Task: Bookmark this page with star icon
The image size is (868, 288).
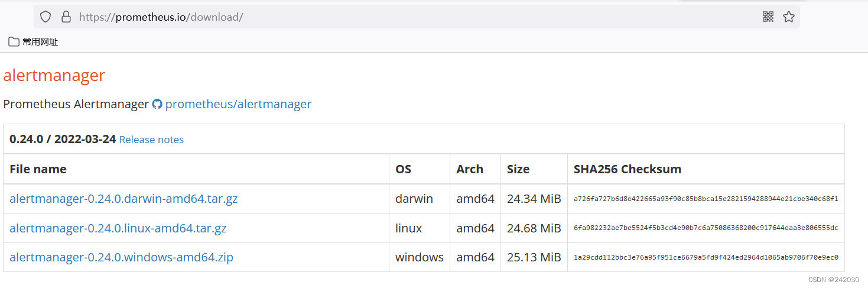Action: 789,17
